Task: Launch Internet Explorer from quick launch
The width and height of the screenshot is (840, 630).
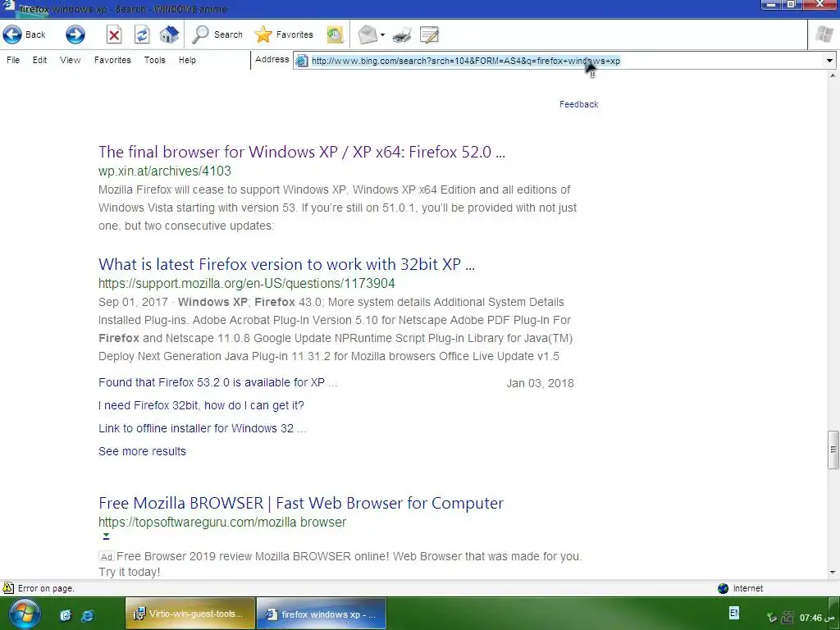Action: pos(87,615)
